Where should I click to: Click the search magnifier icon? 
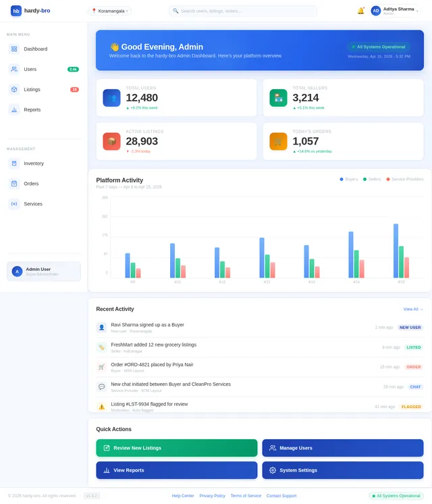click(x=175, y=11)
